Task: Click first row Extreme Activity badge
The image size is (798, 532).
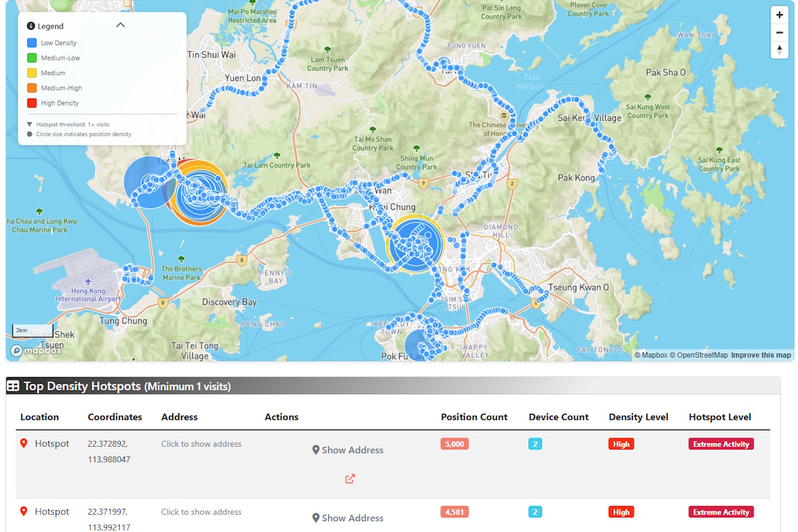Action: [x=721, y=444]
